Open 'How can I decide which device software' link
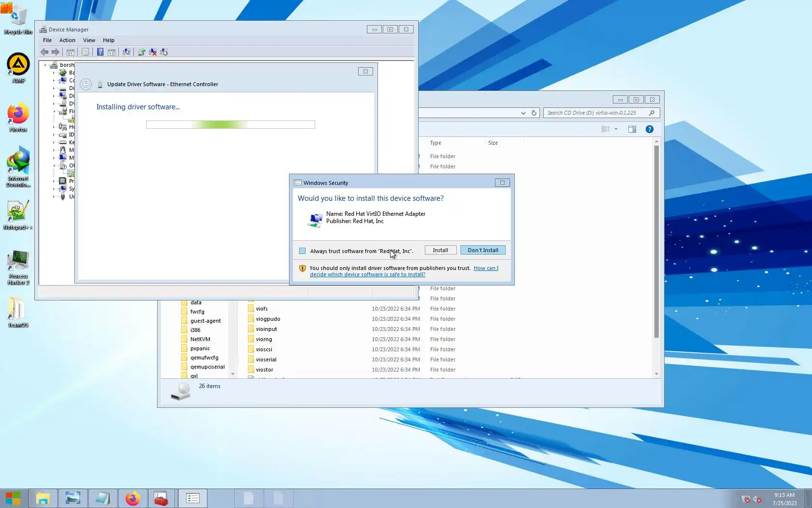 [x=404, y=271]
